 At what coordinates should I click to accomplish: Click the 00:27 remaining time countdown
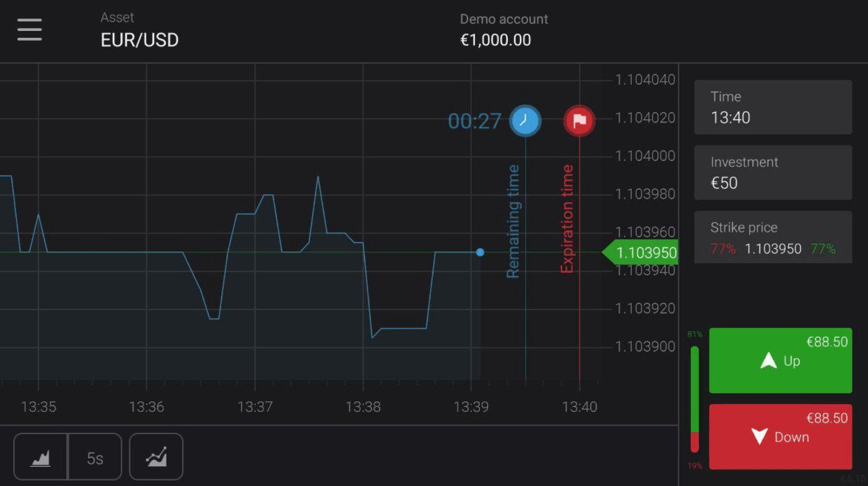pos(474,121)
